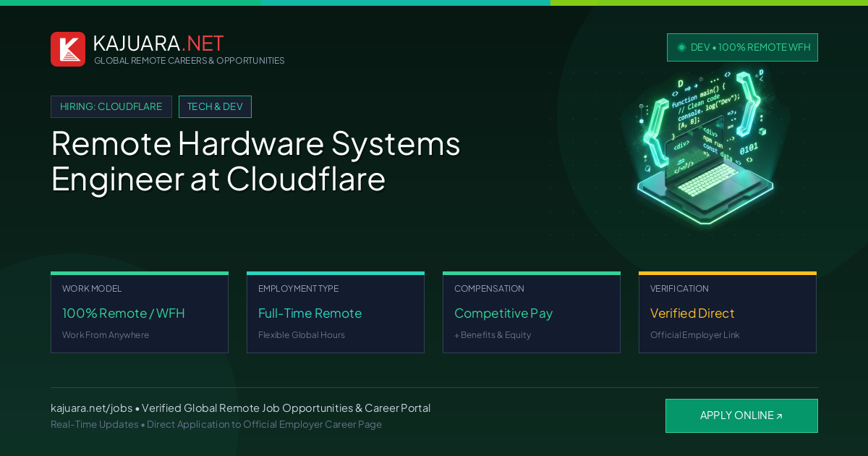The width and height of the screenshot is (868, 456).
Task: Click the APPLY ONLINE button
Action: pyautogui.click(x=741, y=415)
